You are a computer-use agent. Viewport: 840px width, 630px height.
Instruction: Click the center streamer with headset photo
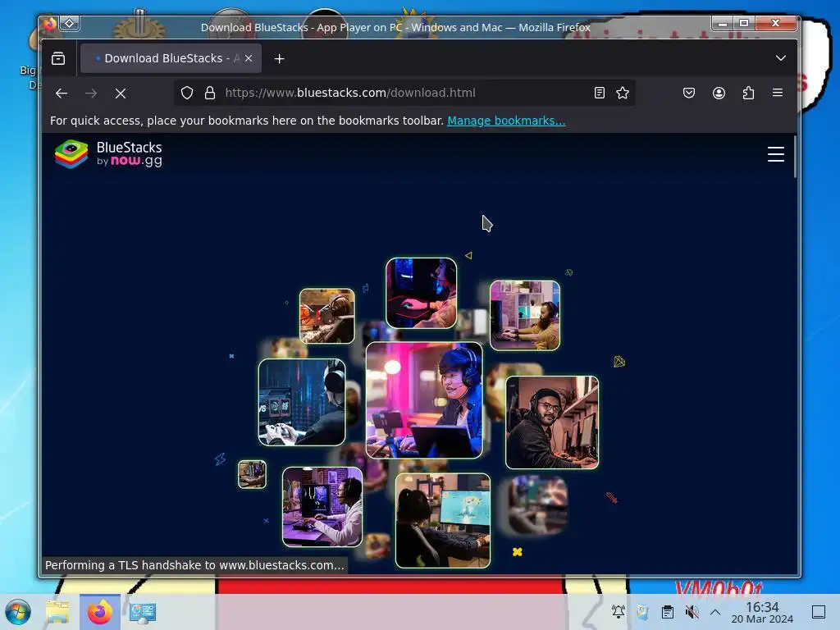[424, 400]
